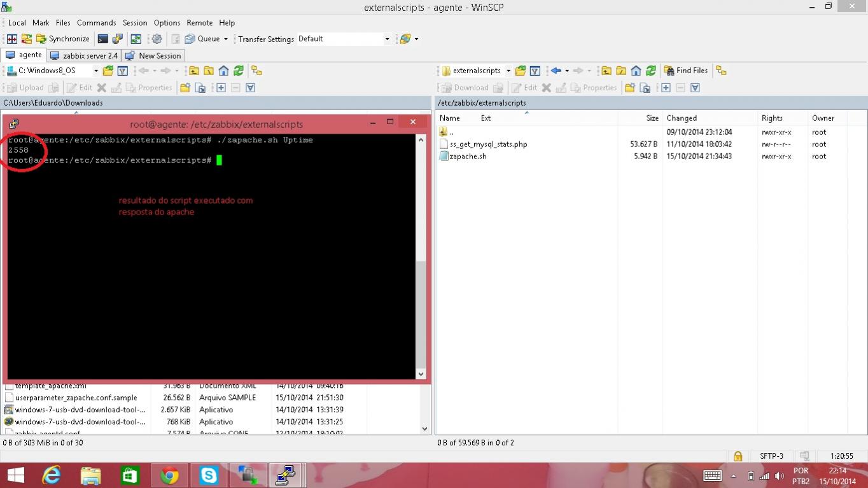Screen dimensions: 868x488
Task: Refresh the remote externalscripts directory
Action: (x=650, y=71)
